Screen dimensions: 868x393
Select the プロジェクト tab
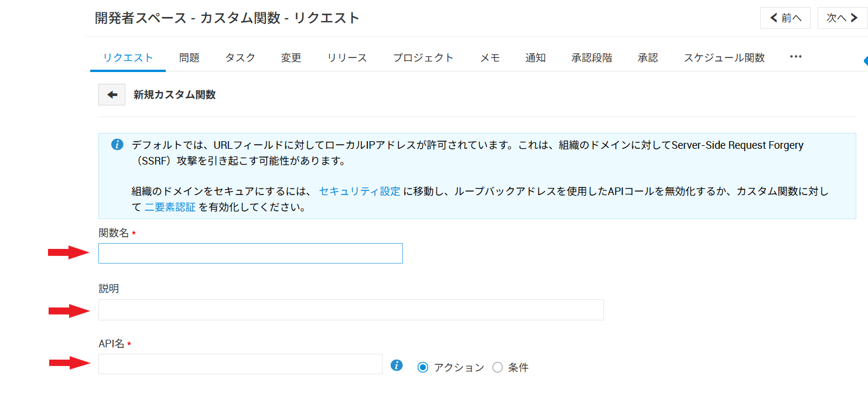pyautogui.click(x=423, y=58)
